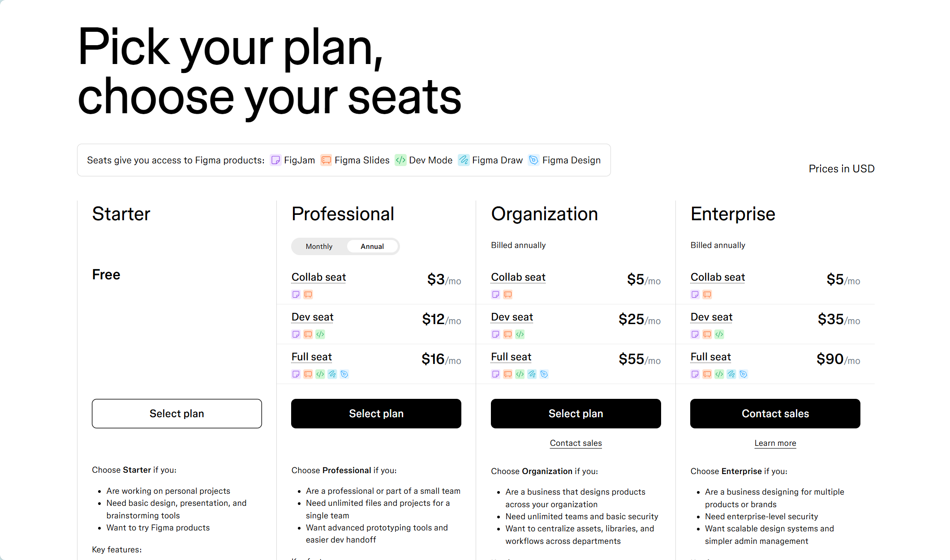This screenshot has width=950, height=560.
Task: Click the Dev Mode icon in the products bar
Action: [x=400, y=160]
